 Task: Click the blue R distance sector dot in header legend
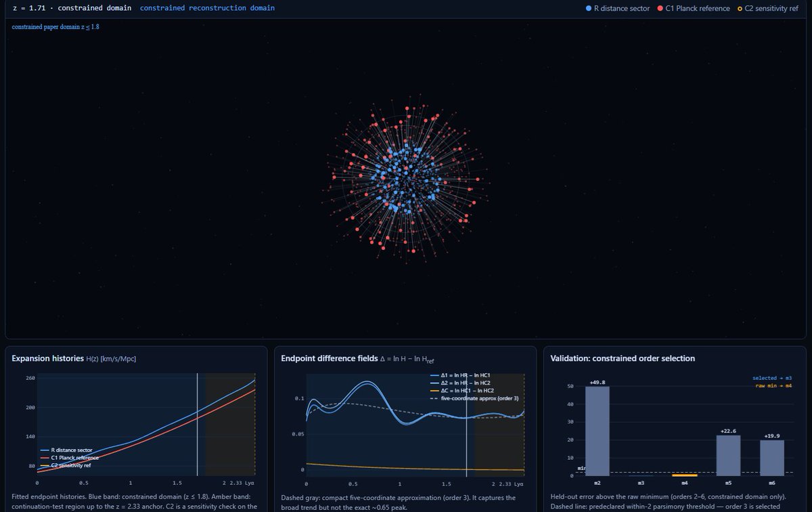tap(589, 9)
